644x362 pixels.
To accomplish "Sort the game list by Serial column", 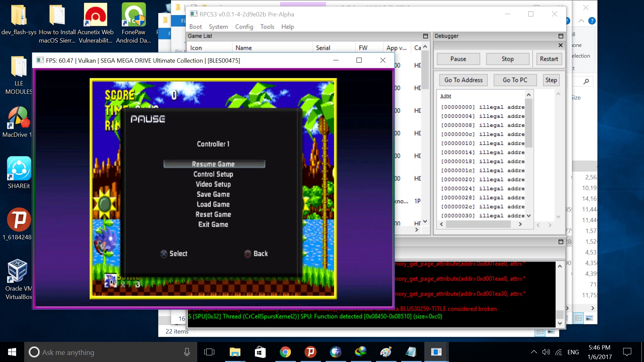I will pos(323,48).
